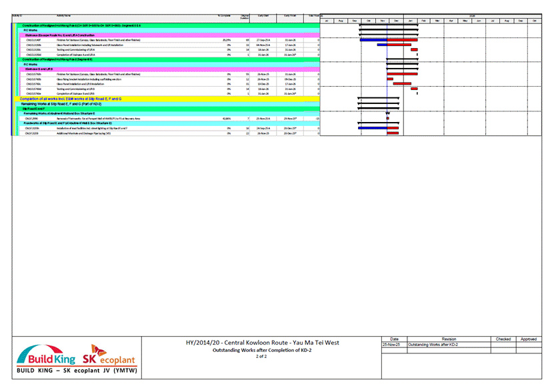Click the Approved header in revision table
The height and width of the screenshot is (392, 556).
(528, 339)
